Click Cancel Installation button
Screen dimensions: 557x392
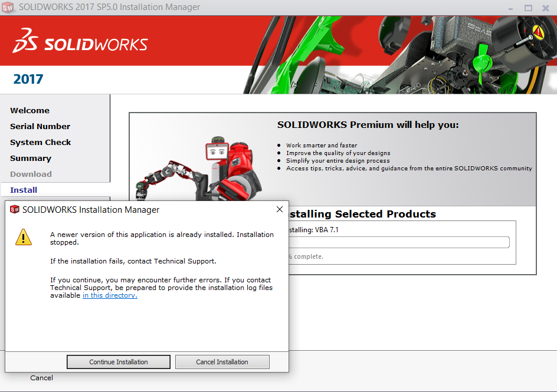(x=222, y=362)
